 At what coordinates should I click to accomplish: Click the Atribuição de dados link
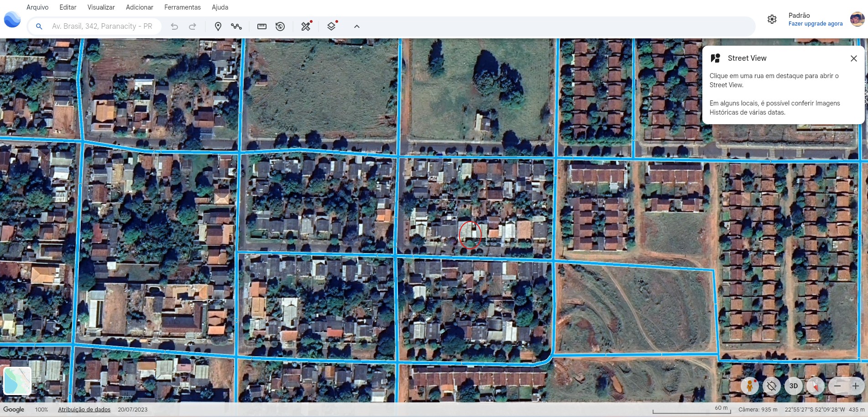click(84, 410)
